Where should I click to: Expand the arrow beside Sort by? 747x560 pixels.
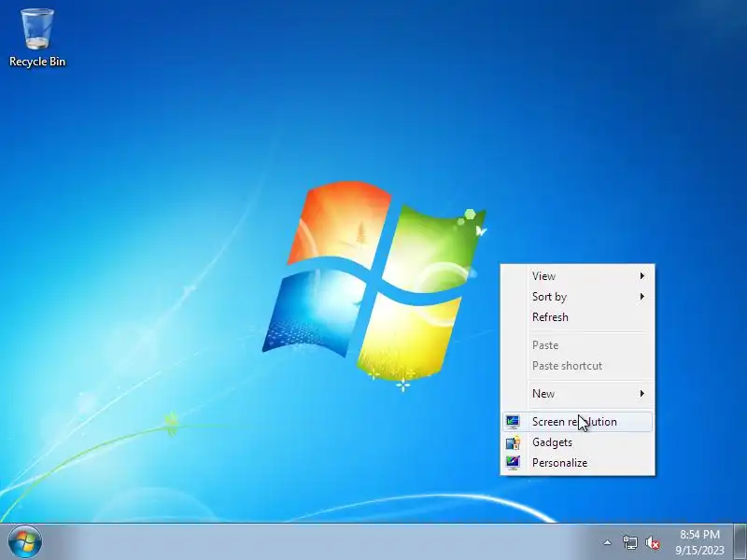(642, 296)
